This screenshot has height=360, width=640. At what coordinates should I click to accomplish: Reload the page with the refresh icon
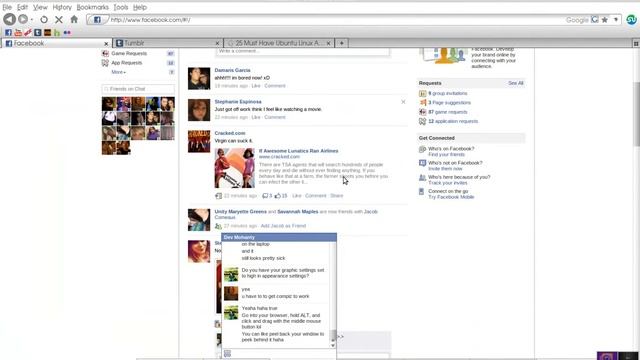44,19
